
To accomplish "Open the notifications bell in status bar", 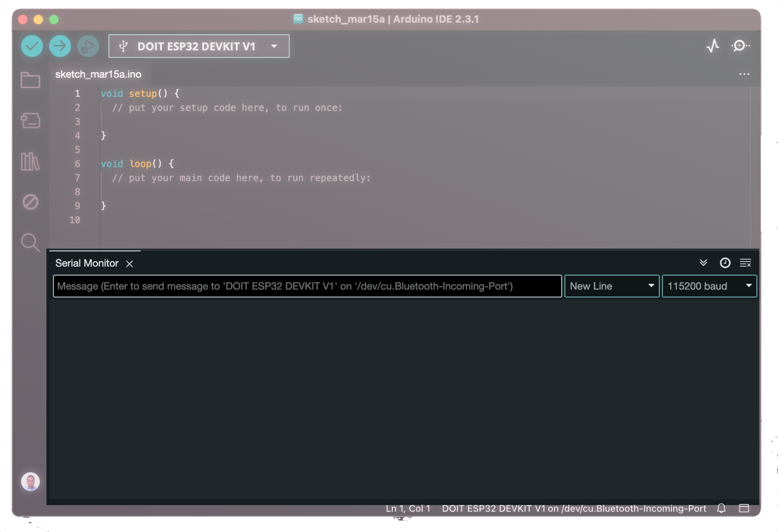I will coord(722,508).
